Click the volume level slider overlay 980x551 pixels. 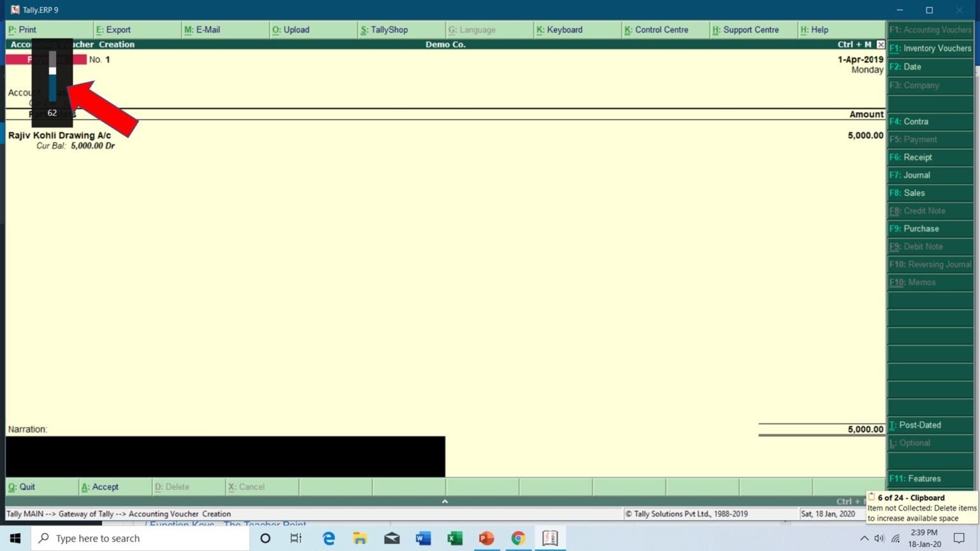click(x=52, y=77)
